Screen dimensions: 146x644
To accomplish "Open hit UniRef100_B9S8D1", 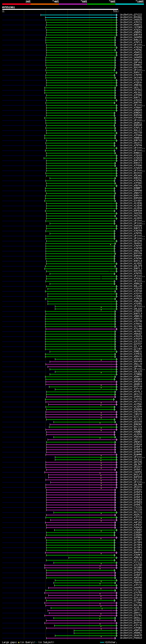I will click(131, 17).
